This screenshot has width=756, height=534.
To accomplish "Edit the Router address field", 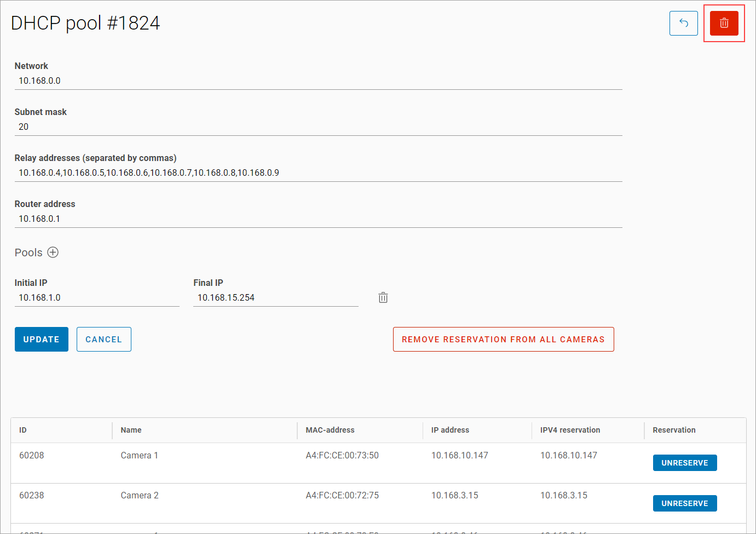I will coord(318,219).
